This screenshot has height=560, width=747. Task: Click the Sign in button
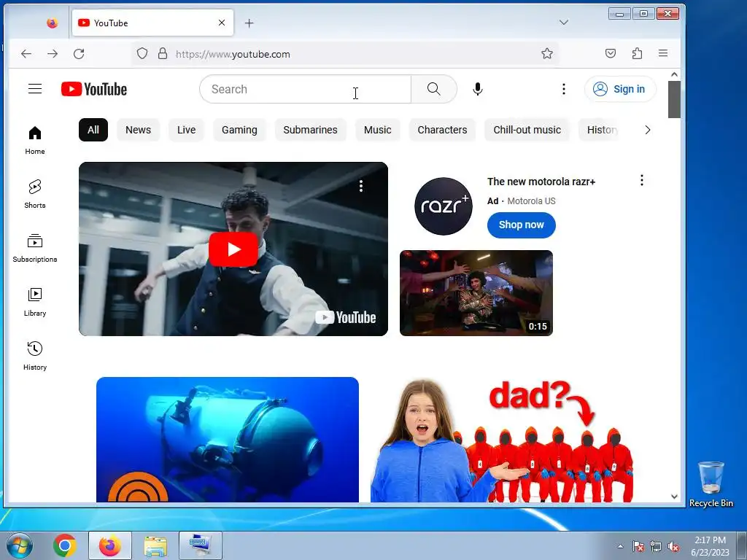coord(620,89)
